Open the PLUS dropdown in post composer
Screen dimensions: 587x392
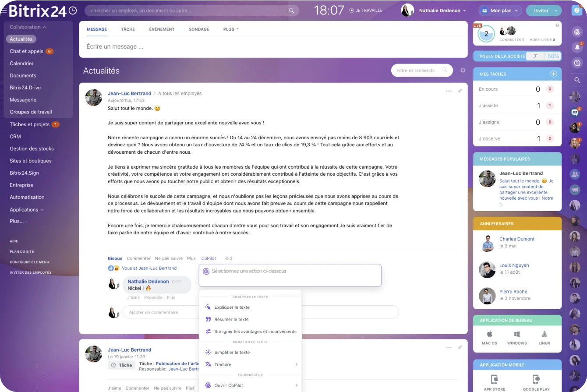(231, 29)
